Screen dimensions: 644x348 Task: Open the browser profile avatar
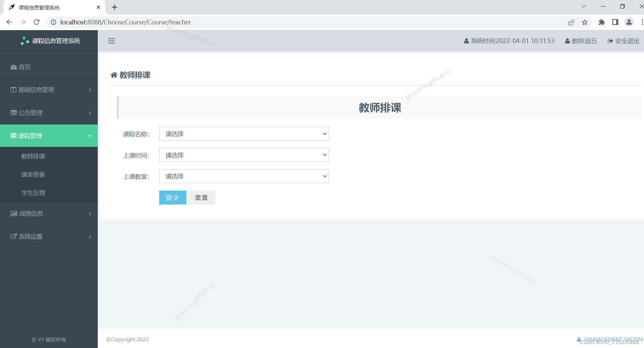[629, 22]
